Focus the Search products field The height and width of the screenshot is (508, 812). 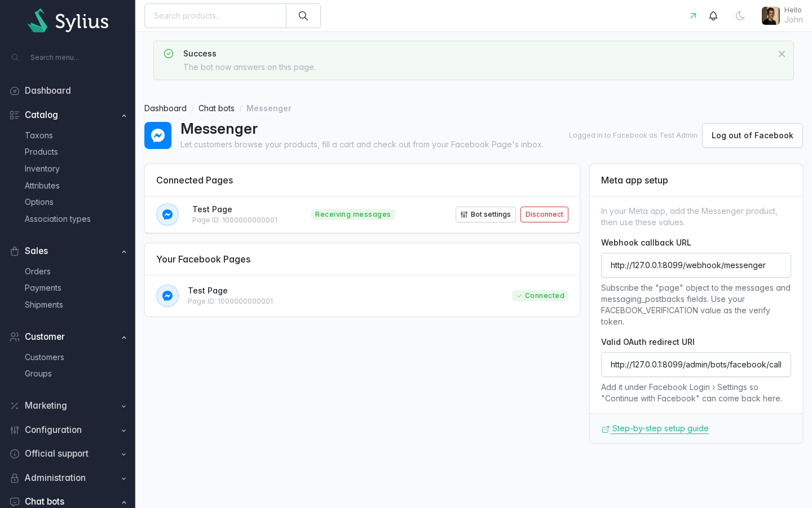click(215, 16)
